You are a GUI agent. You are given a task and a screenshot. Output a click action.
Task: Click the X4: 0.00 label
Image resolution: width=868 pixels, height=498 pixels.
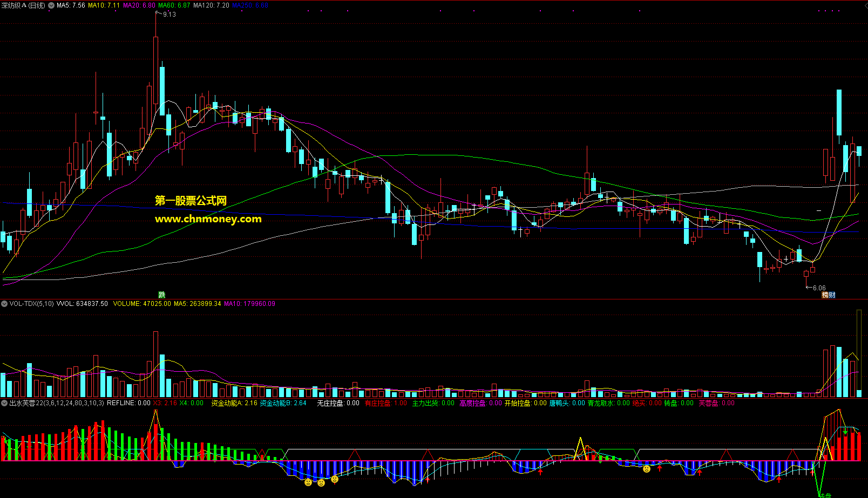[x=191, y=403]
